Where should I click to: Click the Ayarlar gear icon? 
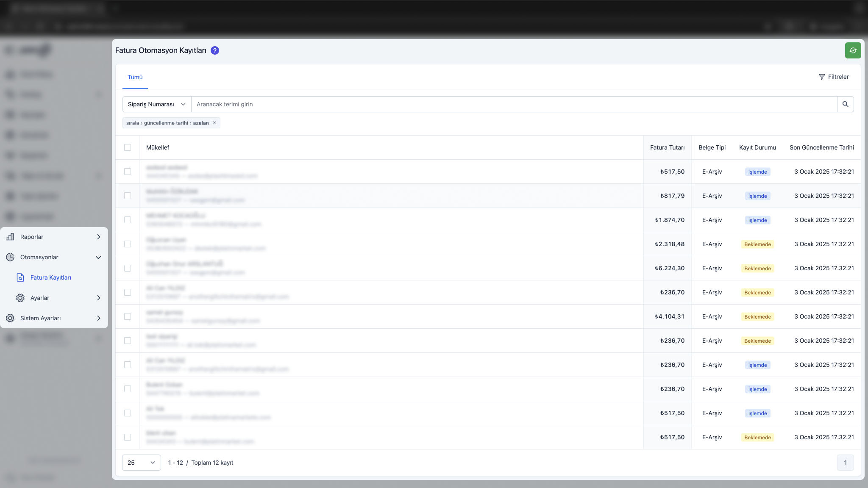click(20, 298)
